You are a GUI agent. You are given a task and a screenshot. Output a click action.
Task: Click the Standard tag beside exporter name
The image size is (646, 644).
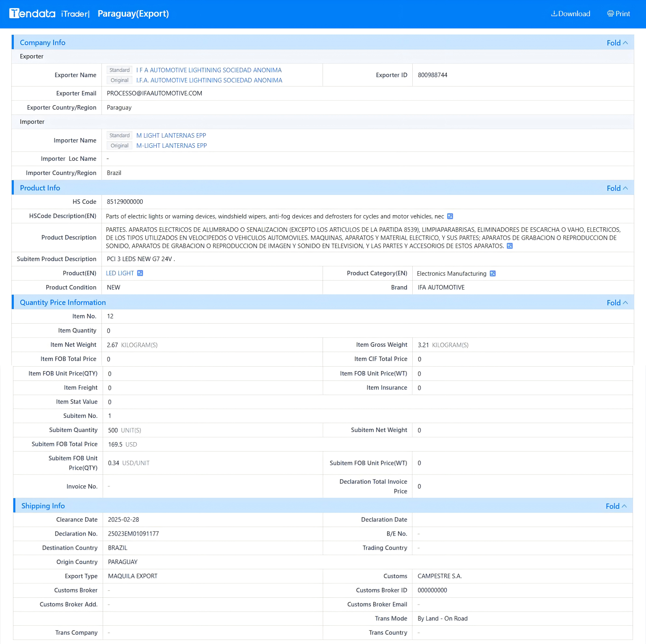[x=119, y=70]
